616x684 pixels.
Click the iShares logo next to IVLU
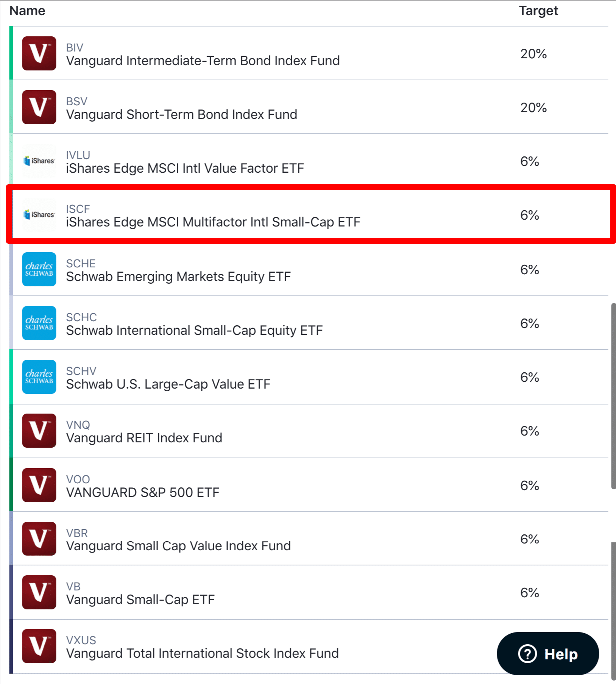tap(39, 161)
